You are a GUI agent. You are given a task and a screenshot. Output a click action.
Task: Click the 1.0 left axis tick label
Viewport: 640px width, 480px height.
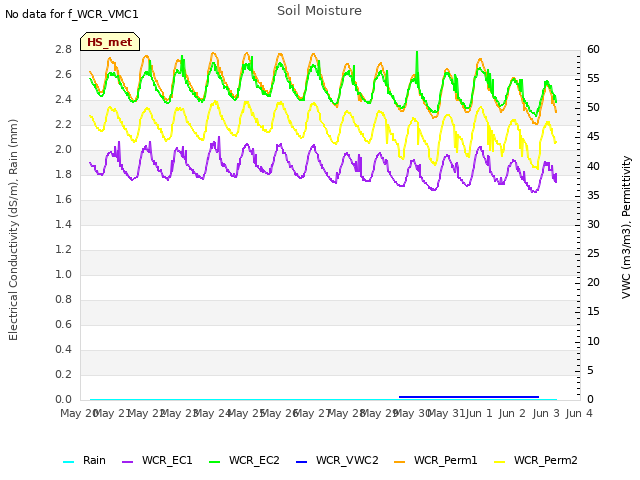point(63,274)
